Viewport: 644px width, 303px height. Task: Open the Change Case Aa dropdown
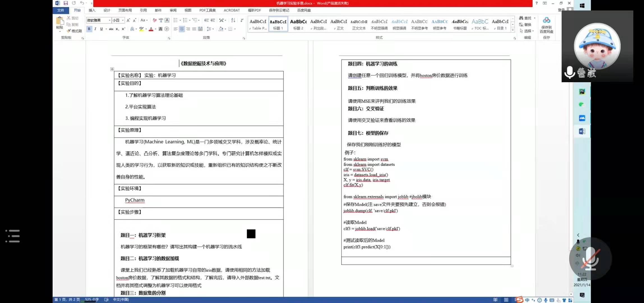coord(144,20)
